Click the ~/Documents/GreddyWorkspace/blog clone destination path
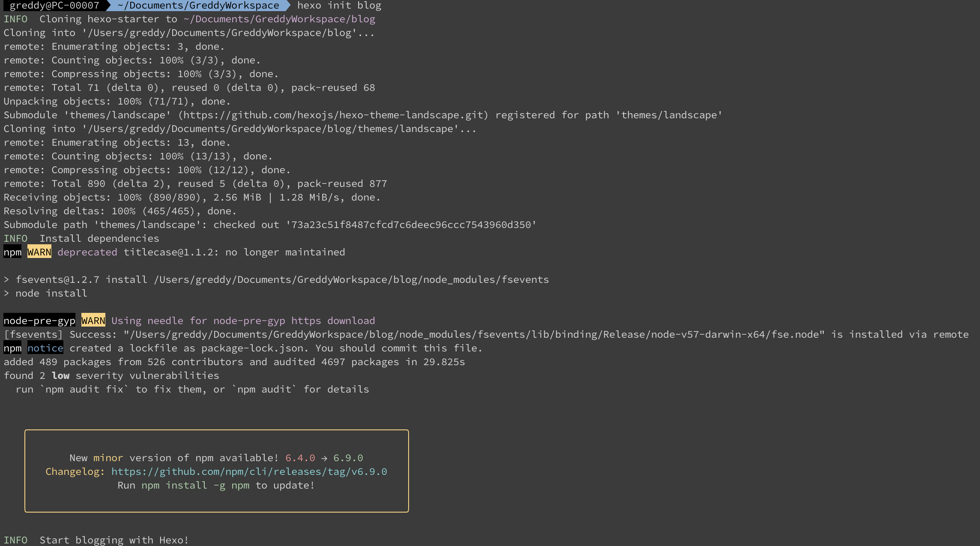980x546 pixels. [279, 19]
